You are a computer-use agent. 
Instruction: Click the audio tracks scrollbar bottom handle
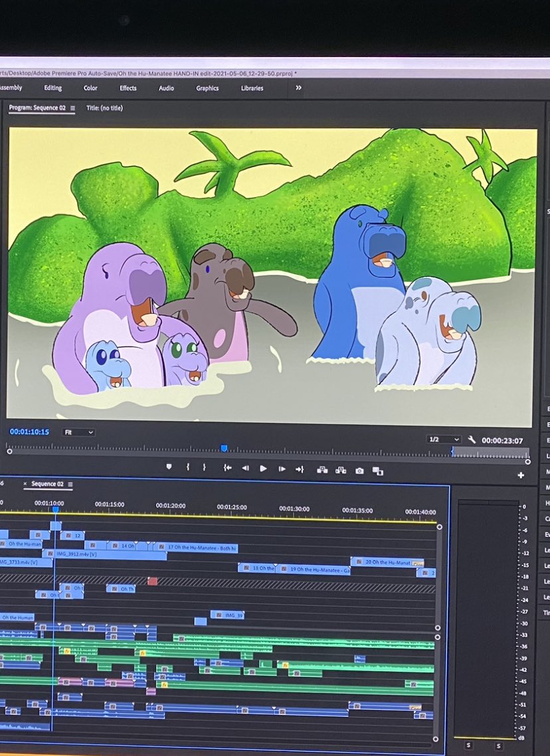[435, 739]
